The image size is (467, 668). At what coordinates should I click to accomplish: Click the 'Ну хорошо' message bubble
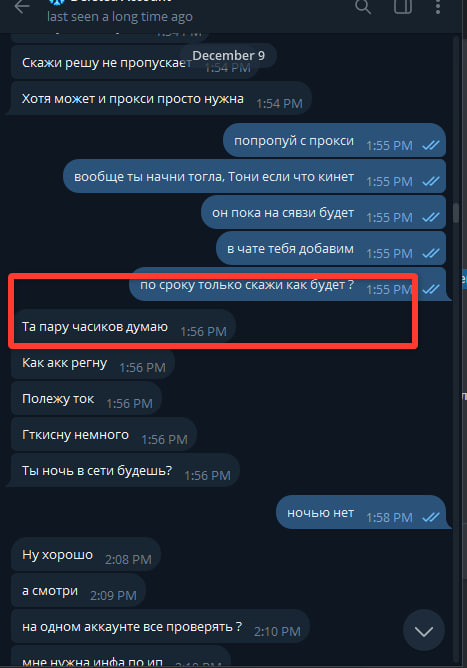coord(86,555)
